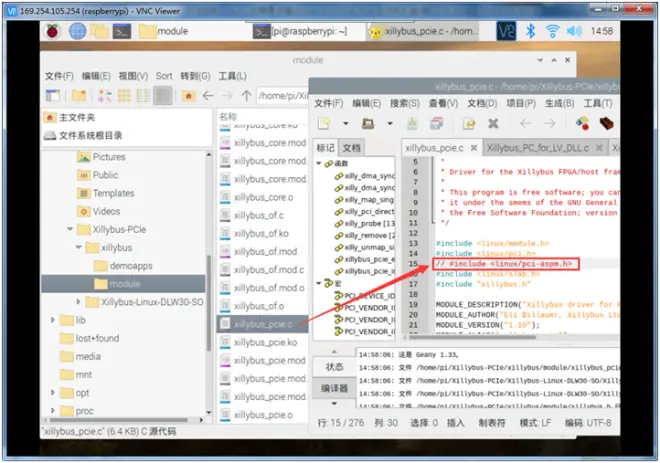
Task: Switch to the 标记 sidebar tab
Action: point(325,148)
